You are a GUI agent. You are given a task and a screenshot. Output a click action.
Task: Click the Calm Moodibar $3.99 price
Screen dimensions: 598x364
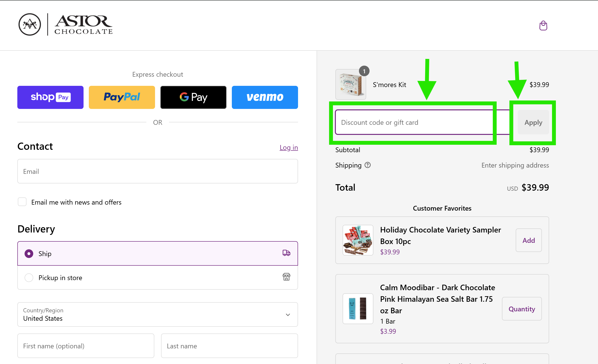point(388,331)
